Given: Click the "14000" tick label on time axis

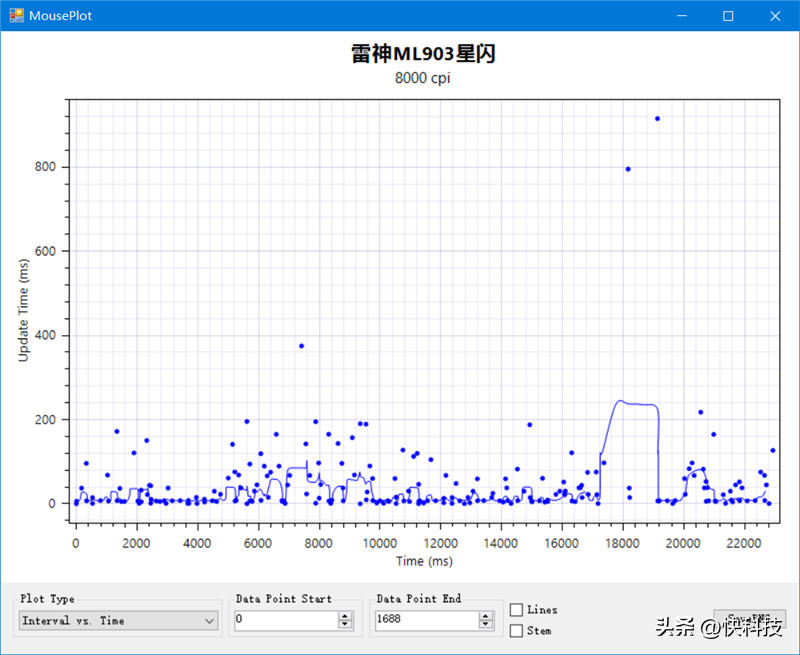Looking at the screenshot, I should (501, 543).
